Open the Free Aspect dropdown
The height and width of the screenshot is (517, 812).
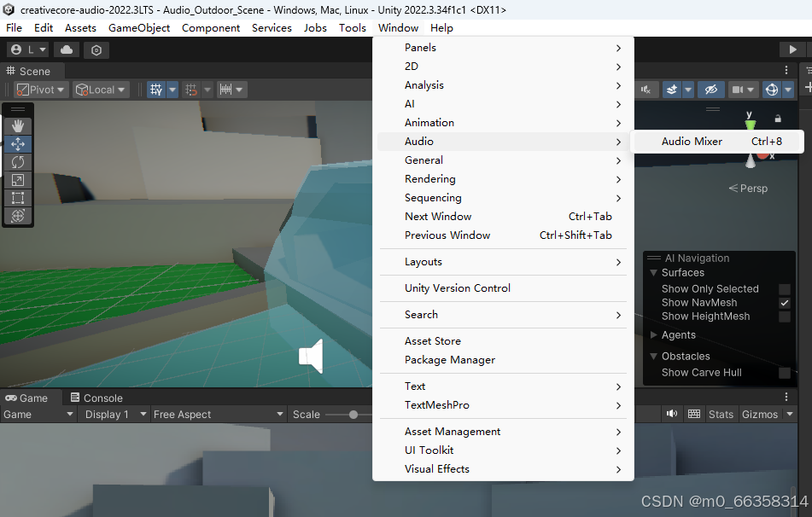click(218, 414)
